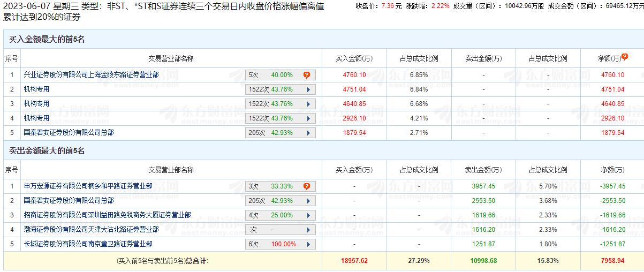644x272 pixels.
Task: Click the help icon beside the first 净额(万) header
Action: [x=624, y=57]
